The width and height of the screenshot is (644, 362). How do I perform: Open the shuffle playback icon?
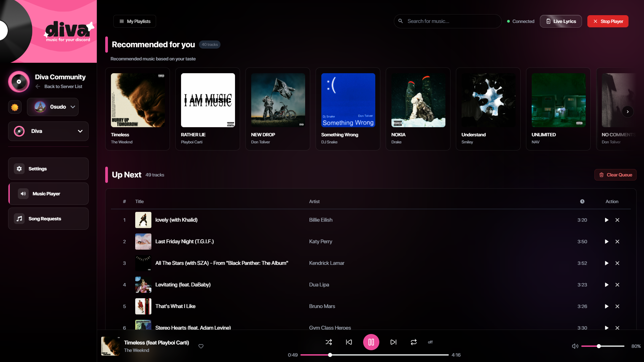pyautogui.click(x=329, y=342)
